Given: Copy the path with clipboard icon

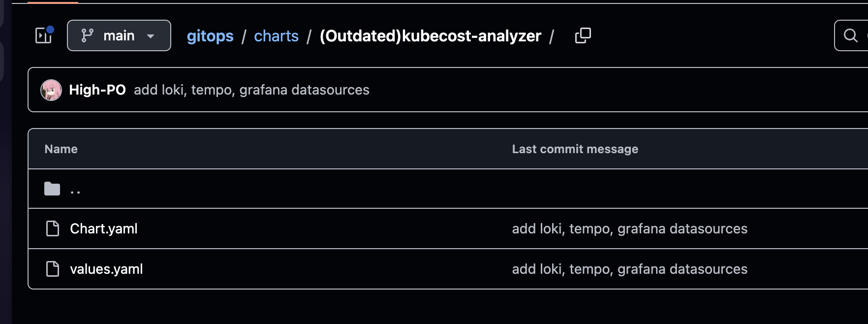Looking at the screenshot, I should tap(583, 35).
